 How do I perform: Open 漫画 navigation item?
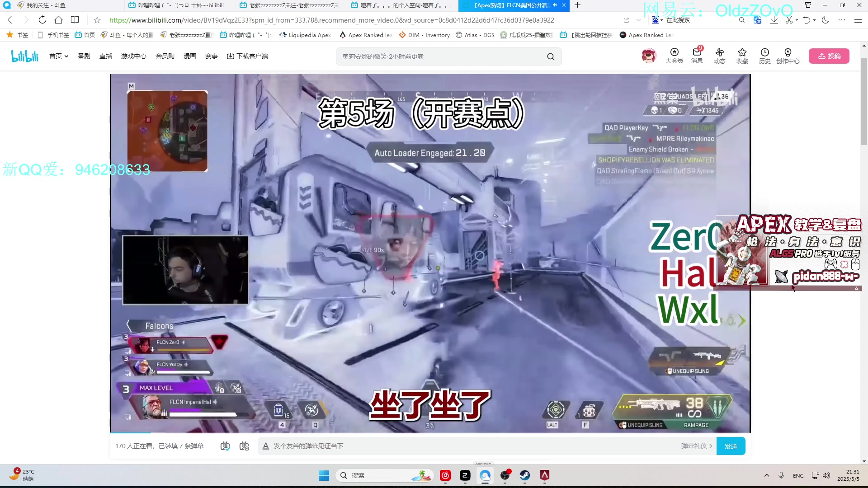point(189,56)
